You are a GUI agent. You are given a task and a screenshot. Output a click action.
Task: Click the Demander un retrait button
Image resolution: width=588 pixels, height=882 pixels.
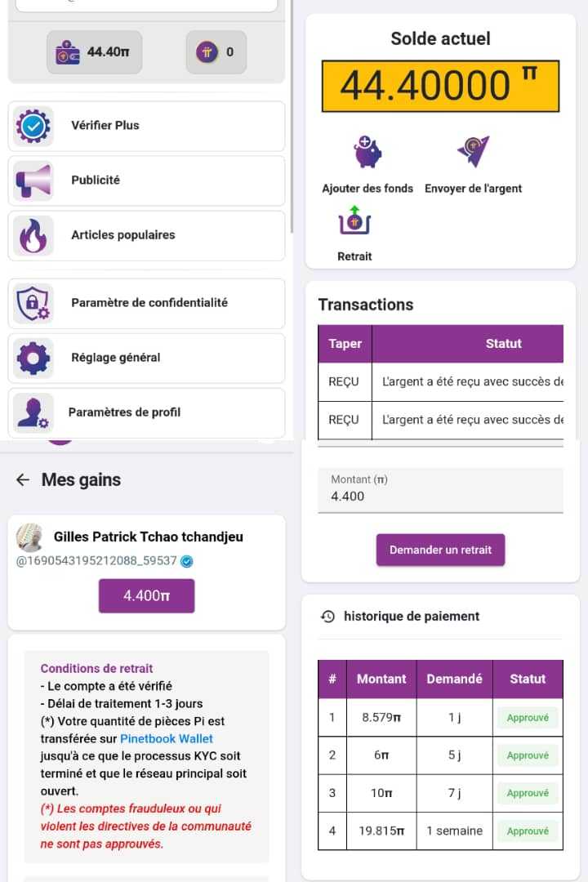[x=440, y=550]
